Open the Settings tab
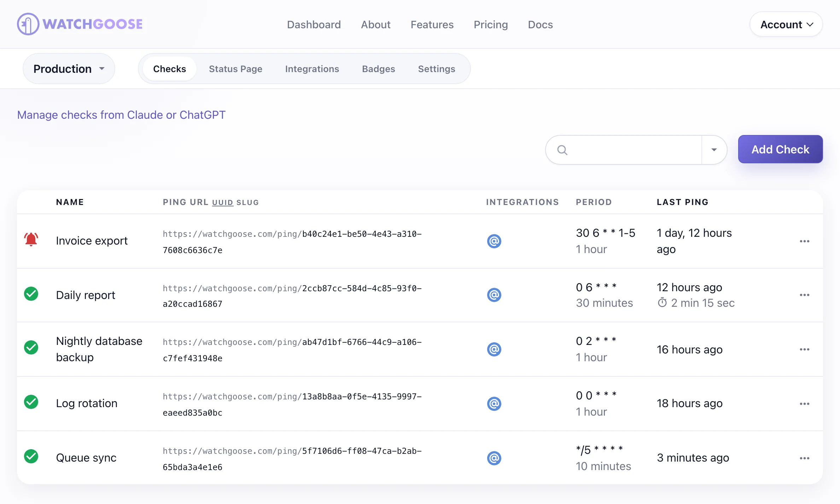Viewport: 840px width, 504px height. [437, 69]
